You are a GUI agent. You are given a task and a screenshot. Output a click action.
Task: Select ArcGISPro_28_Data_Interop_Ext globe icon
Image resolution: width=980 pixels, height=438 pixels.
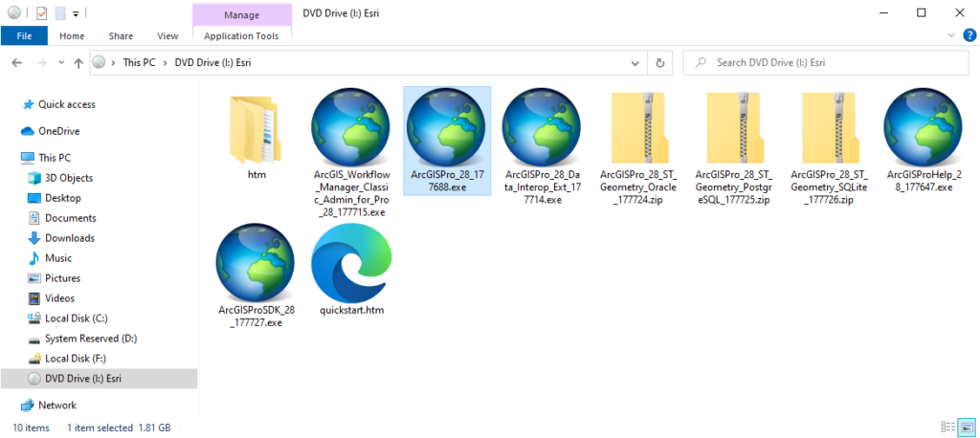point(542,127)
